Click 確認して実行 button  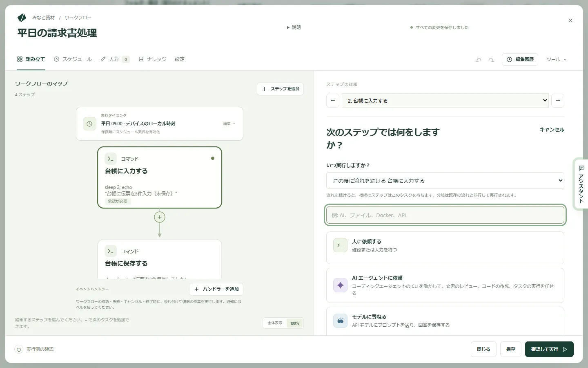549,349
